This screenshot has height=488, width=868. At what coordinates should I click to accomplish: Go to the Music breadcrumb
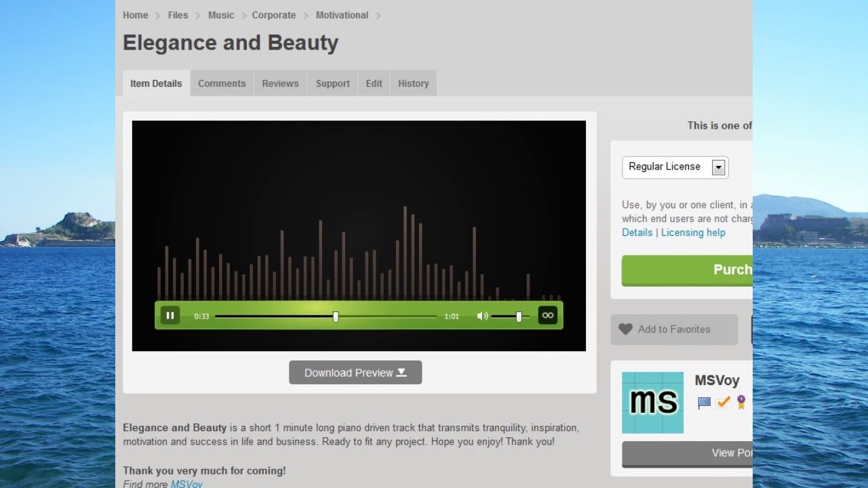pyautogui.click(x=221, y=15)
